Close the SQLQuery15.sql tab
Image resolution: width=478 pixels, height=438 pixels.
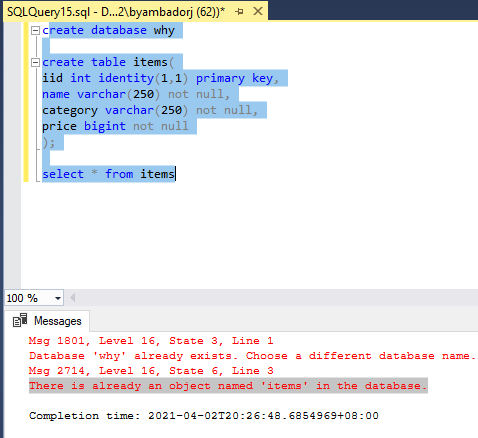(258, 12)
